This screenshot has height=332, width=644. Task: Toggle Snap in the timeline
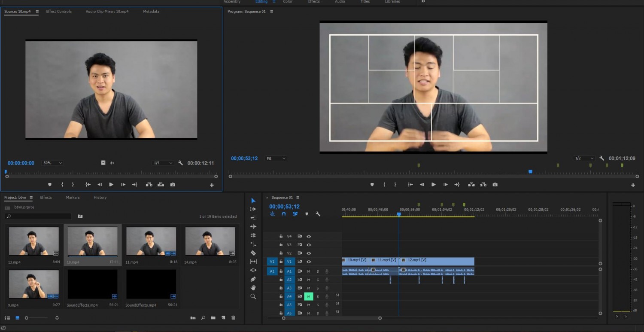point(284,214)
